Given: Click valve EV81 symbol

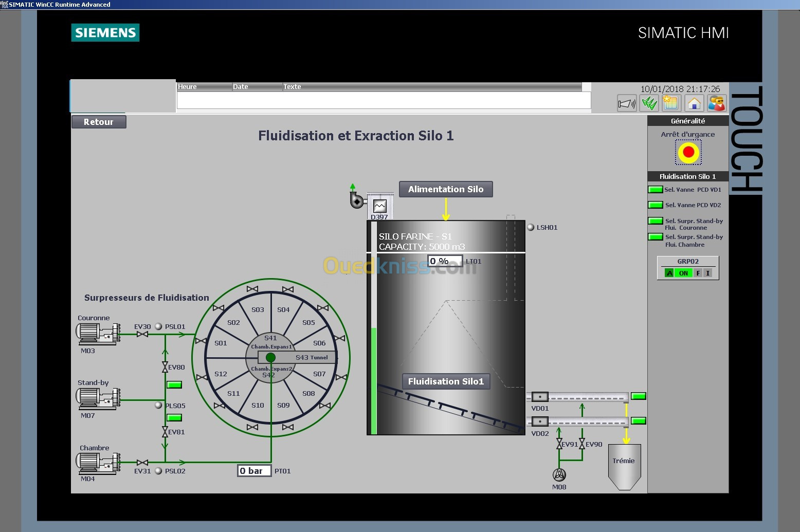Looking at the screenshot, I should point(165,432).
